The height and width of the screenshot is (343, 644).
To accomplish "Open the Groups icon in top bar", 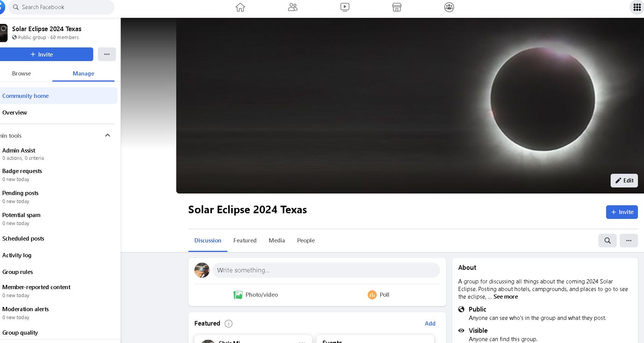I will click(449, 7).
